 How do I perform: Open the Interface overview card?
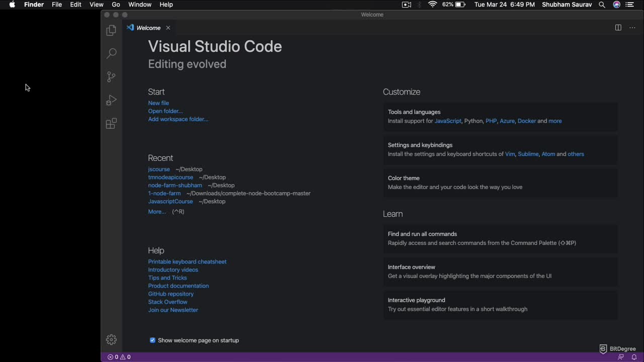point(501,271)
